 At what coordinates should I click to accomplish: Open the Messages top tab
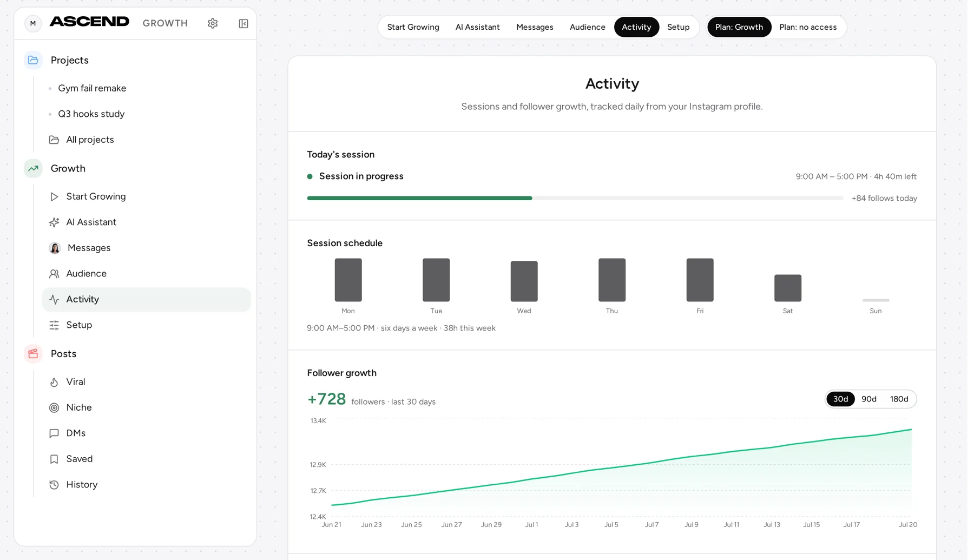[x=535, y=27]
